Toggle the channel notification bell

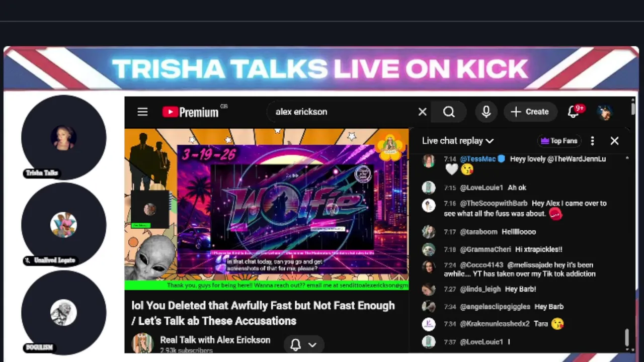tap(296, 344)
